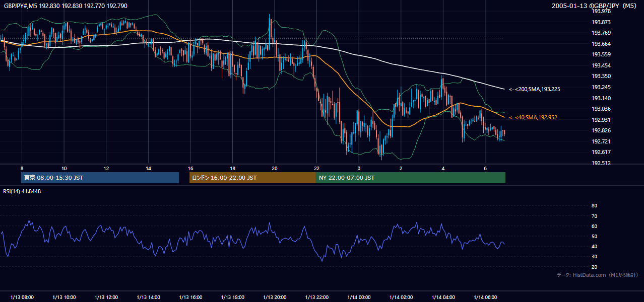The width and height of the screenshot is (644, 302).
Task: Click bottom time label 1/13 12:00
Action: [x=106, y=297]
